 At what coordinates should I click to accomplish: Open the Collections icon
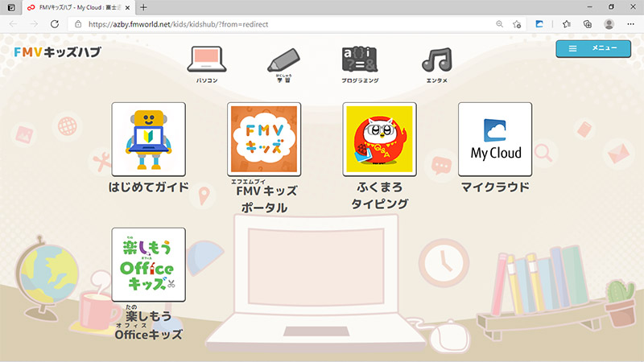click(x=588, y=24)
